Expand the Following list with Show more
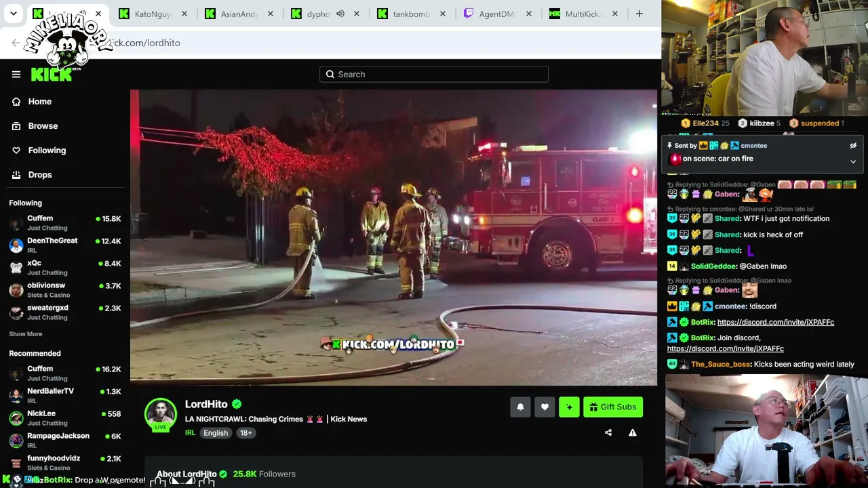The width and height of the screenshot is (868, 488). pyautogui.click(x=26, y=334)
